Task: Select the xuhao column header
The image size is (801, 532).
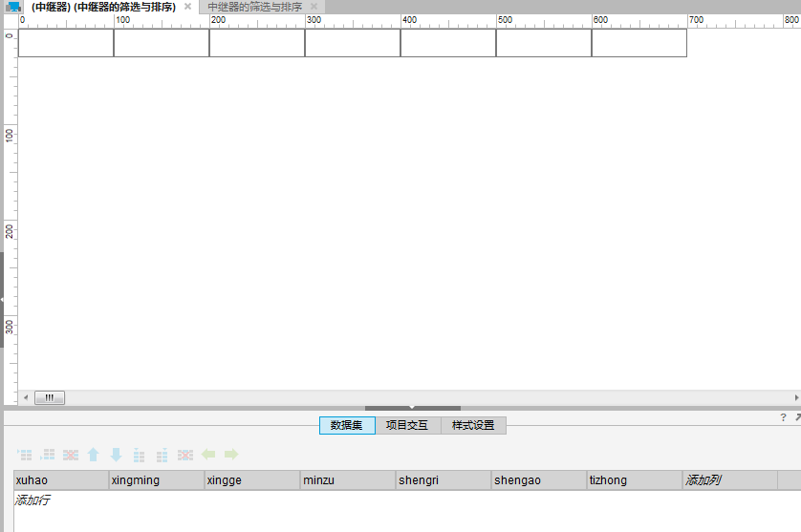Action: [x=61, y=479]
